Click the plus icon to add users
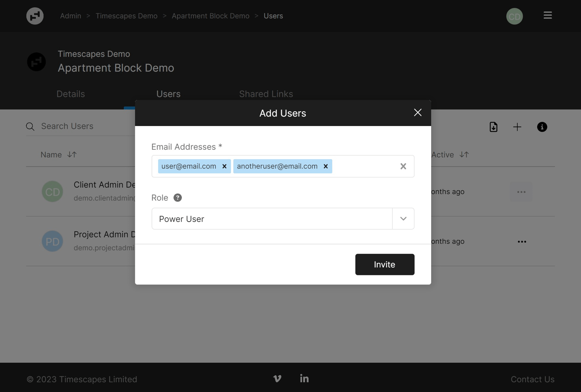The width and height of the screenshot is (581, 392). (517, 127)
